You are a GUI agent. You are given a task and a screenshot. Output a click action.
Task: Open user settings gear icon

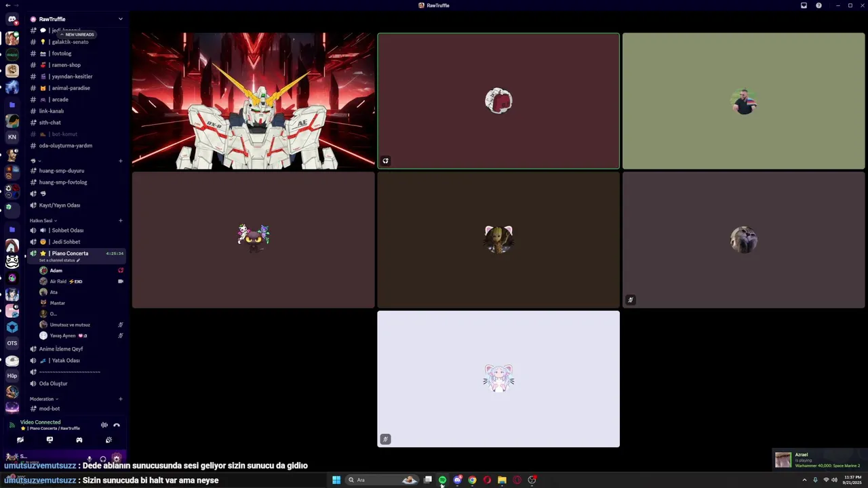117,458
